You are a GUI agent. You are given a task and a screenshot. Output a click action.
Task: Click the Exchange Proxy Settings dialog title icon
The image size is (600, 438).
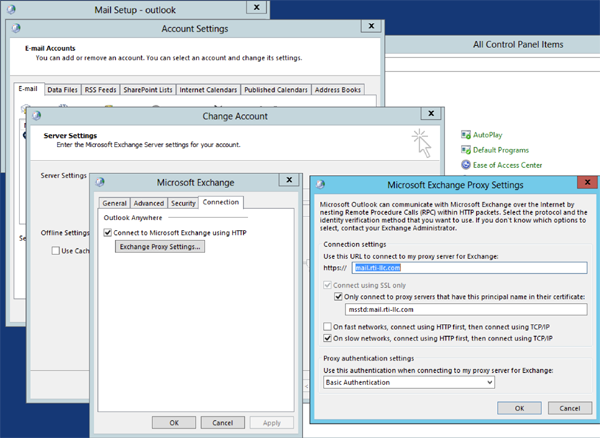(320, 184)
